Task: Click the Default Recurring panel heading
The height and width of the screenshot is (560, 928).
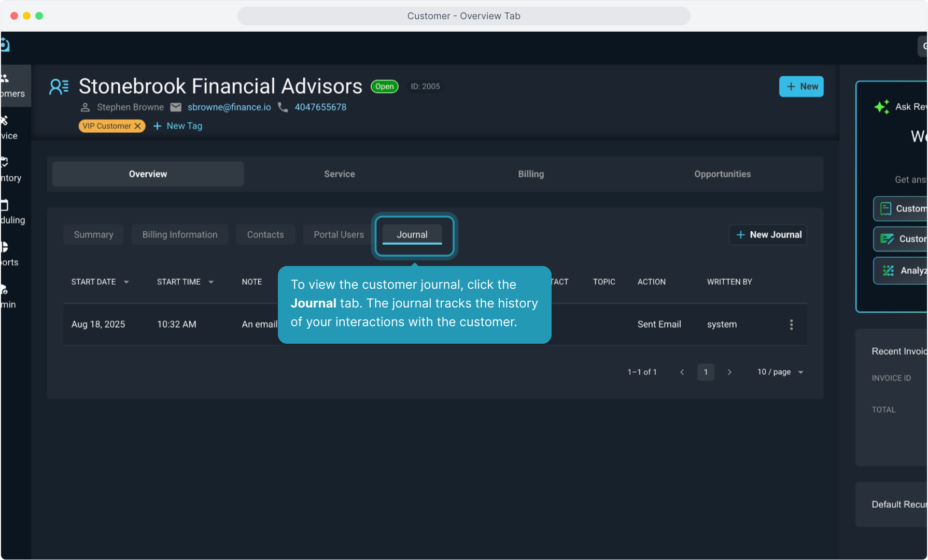Action: tap(899, 505)
